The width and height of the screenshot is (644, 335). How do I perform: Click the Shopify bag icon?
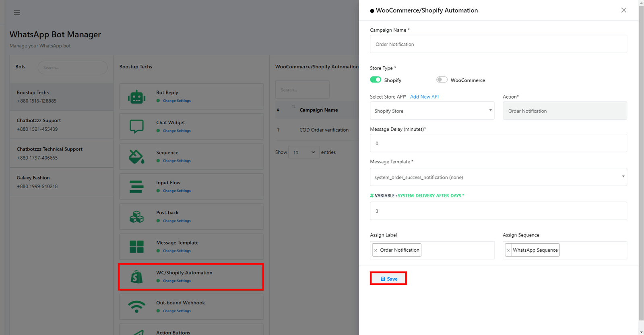point(136,277)
